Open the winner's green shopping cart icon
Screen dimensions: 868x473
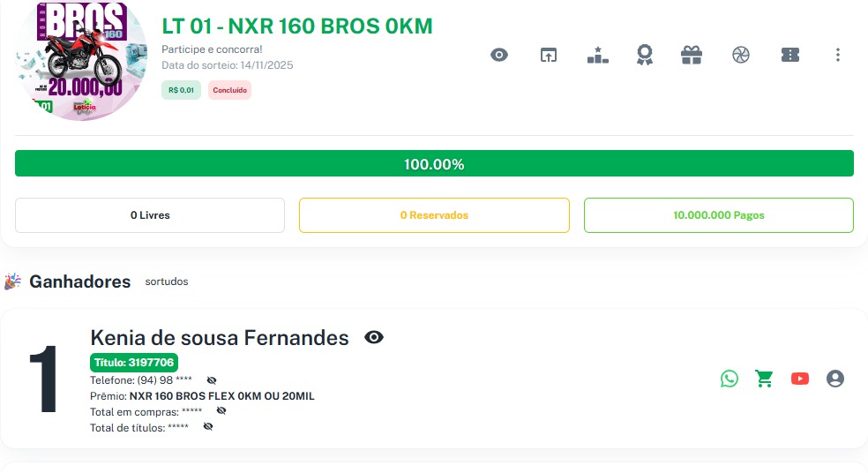(x=764, y=379)
